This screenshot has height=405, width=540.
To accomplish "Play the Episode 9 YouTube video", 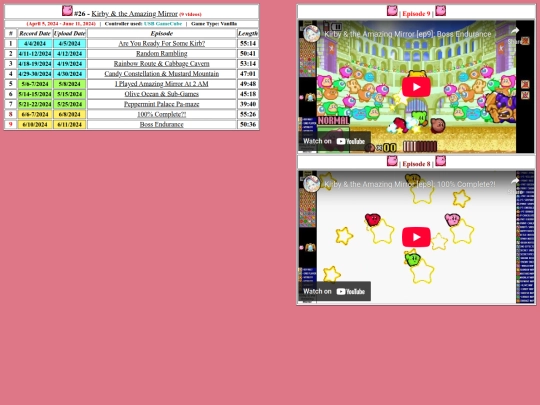I will pos(416,87).
